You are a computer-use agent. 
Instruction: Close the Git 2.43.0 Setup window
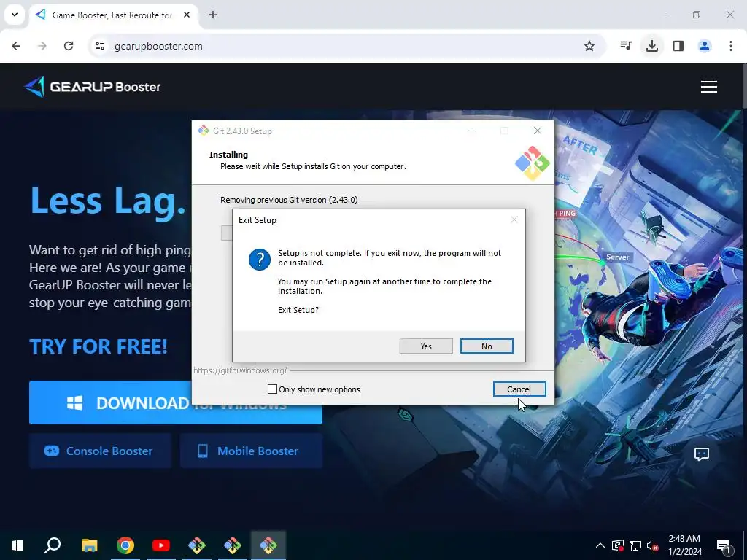pos(538,131)
